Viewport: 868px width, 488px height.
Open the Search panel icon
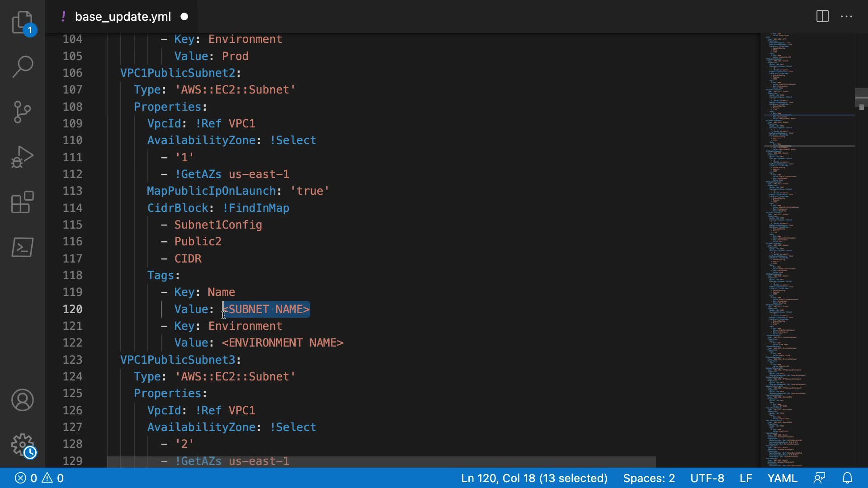click(22, 66)
